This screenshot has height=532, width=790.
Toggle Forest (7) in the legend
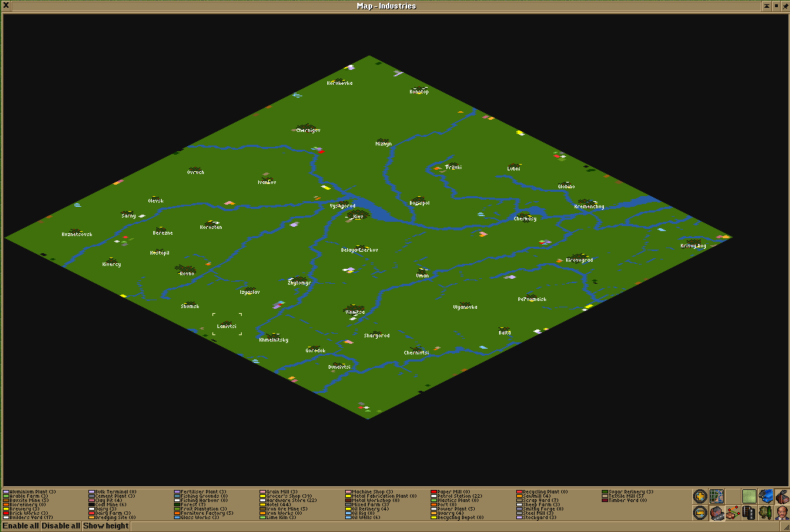(x=190, y=505)
